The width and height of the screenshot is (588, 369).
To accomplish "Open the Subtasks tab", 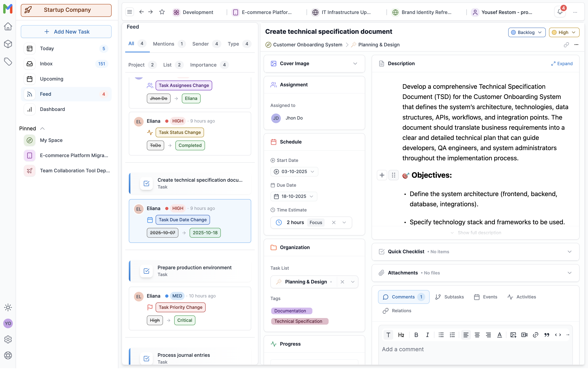I will 450,297.
